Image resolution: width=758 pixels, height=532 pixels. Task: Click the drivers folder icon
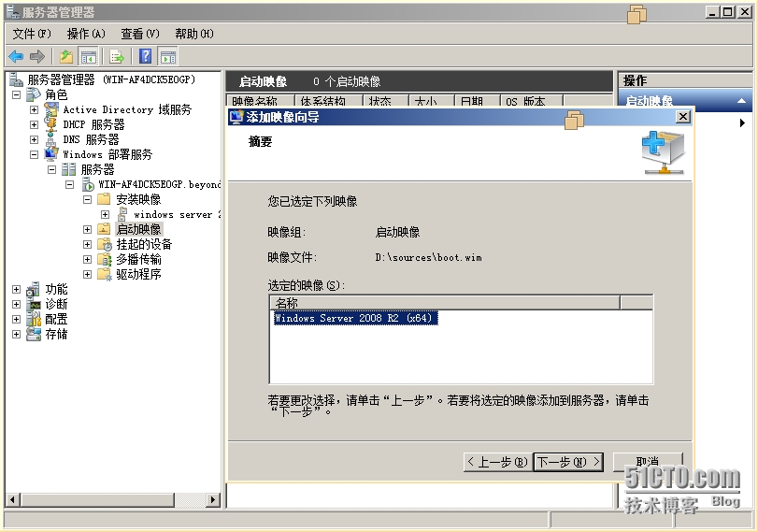(105, 274)
